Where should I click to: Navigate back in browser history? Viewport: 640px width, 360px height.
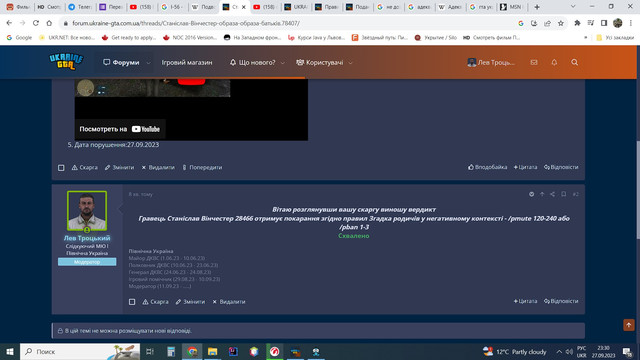[9, 23]
